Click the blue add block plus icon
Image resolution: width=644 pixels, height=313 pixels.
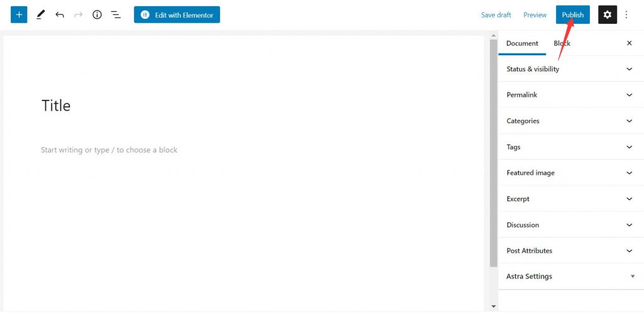click(19, 14)
